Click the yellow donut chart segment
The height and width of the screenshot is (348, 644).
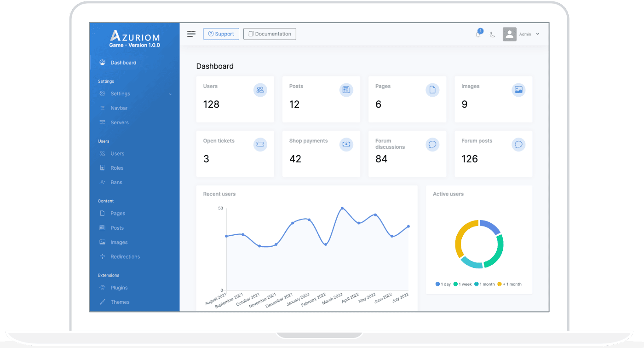point(461,235)
